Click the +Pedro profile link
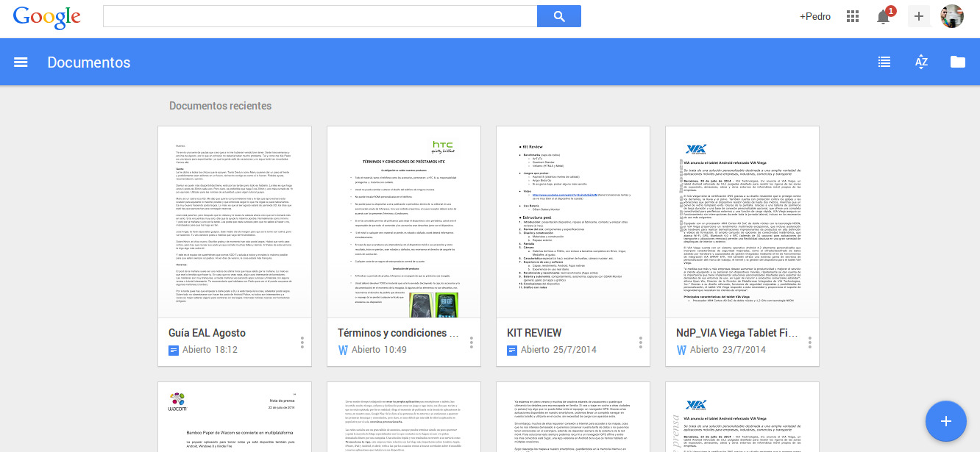Viewport: 980px width, 452px height. (815, 16)
